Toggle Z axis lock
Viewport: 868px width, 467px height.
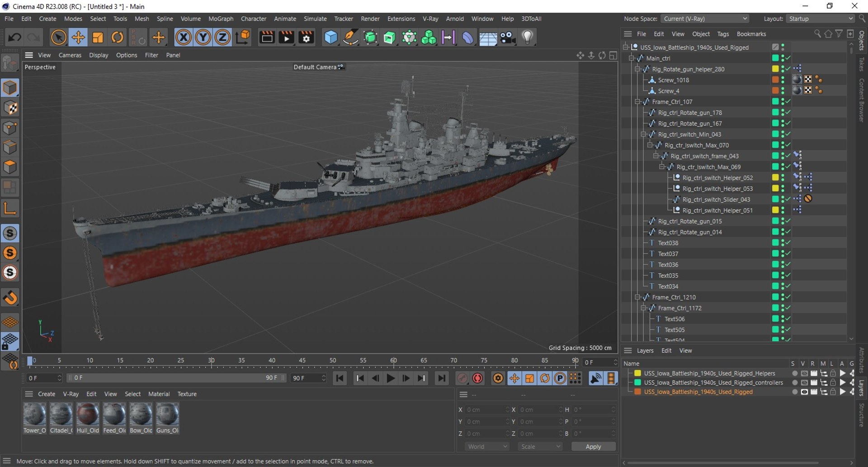pos(222,37)
